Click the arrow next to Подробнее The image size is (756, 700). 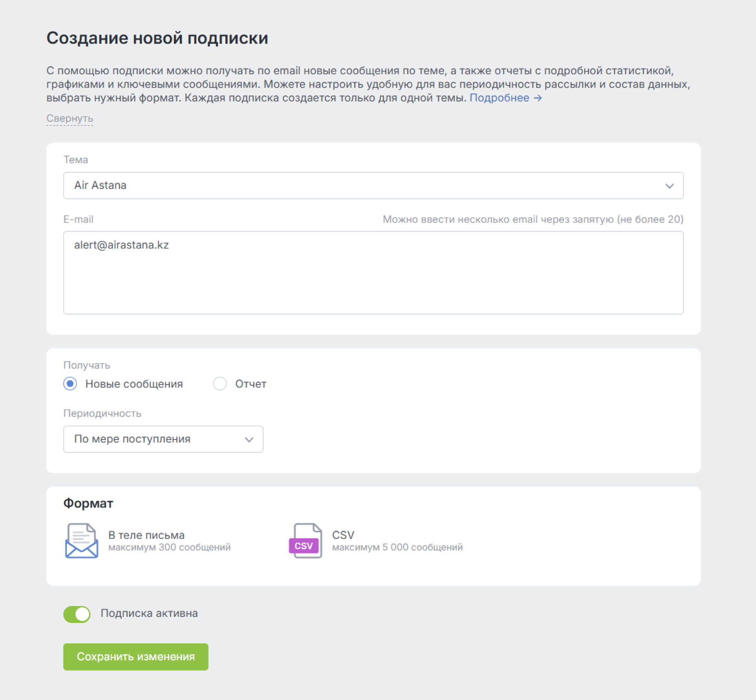click(538, 98)
